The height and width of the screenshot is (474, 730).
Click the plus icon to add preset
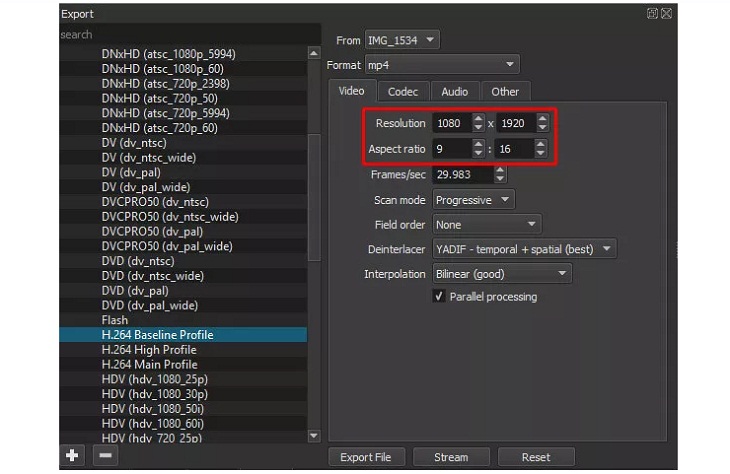pos(72,455)
